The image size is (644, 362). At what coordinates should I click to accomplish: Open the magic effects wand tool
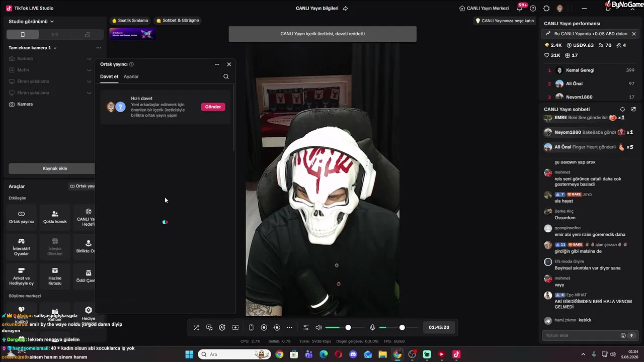pos(196,327)
